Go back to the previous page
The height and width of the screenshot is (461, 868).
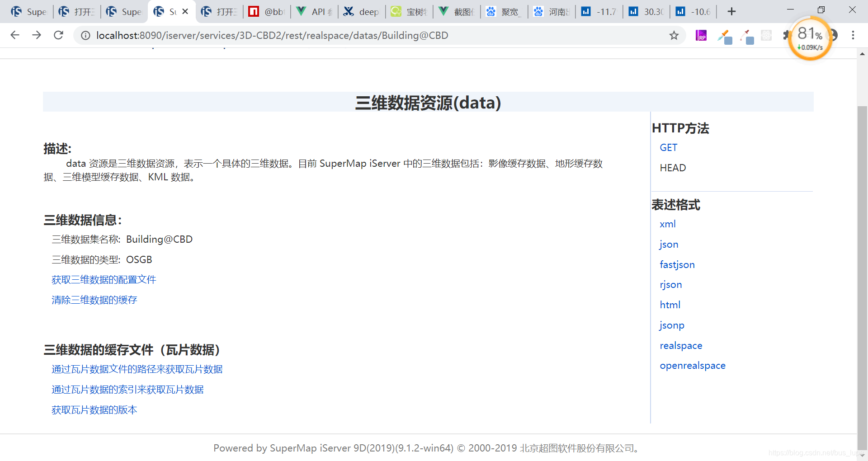15,35
